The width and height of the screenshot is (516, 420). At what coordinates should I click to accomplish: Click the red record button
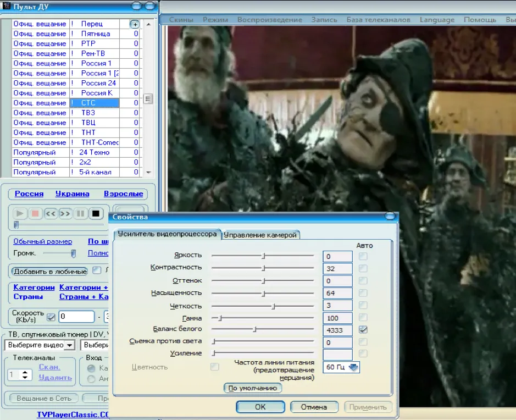click(35, 214)
